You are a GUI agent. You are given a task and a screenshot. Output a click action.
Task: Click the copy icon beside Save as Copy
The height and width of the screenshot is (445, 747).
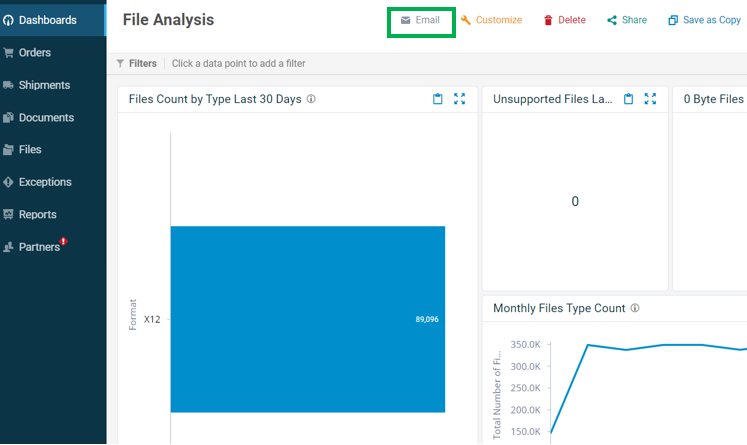(x=673, y=20)
